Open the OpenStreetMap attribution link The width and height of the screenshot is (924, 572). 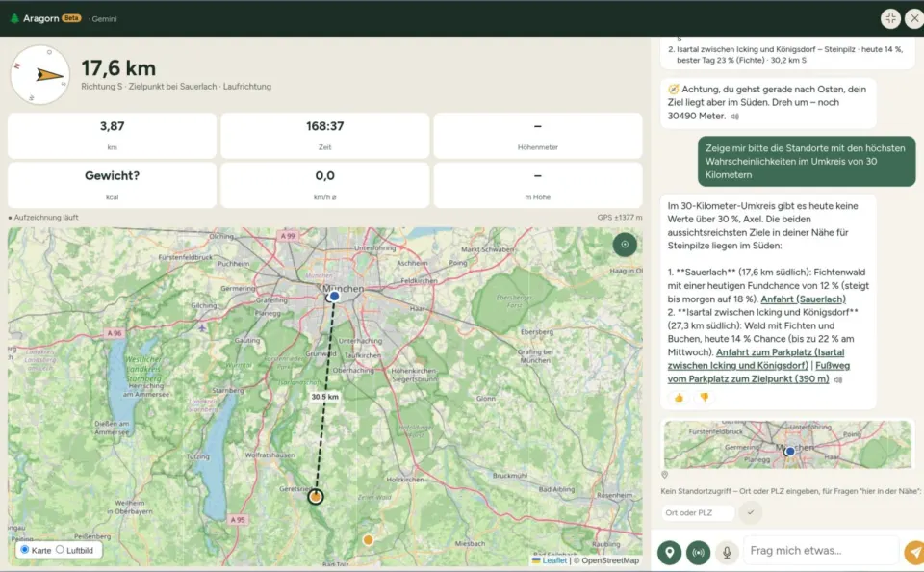coord(610,560)
